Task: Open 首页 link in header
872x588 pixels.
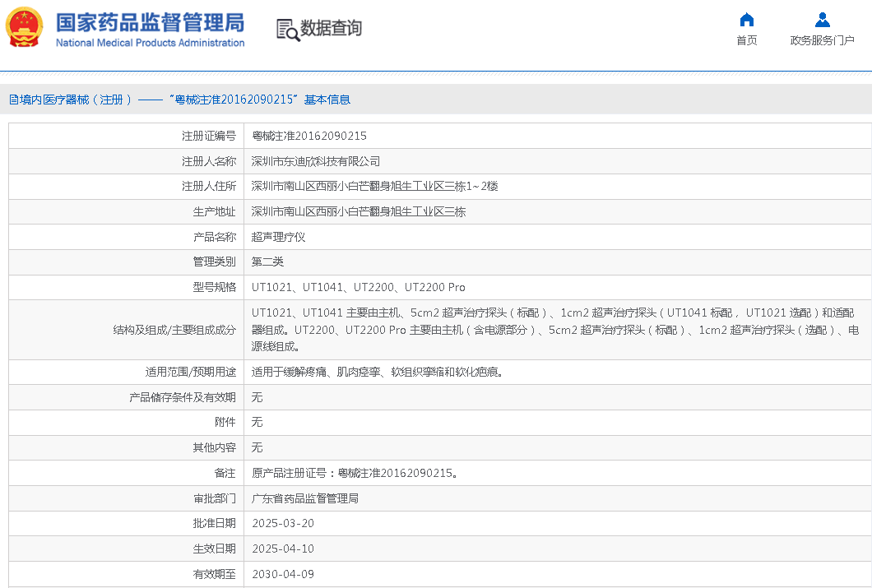Action: click(x=747, y=40)
